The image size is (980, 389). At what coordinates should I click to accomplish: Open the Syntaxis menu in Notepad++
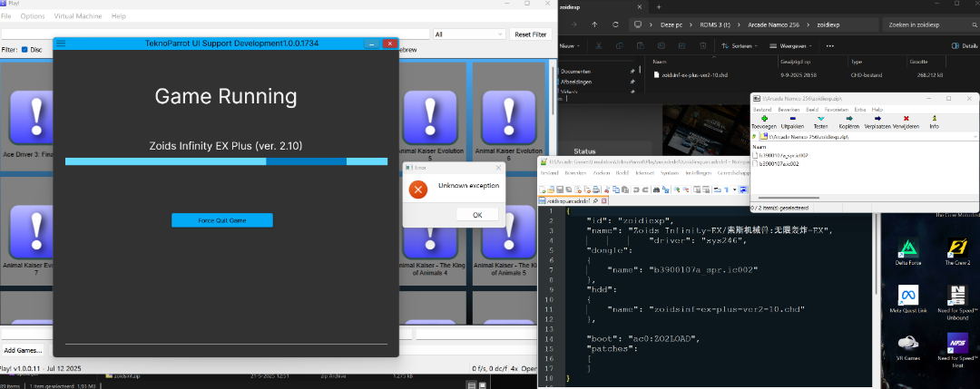click(x=670, y=172)
